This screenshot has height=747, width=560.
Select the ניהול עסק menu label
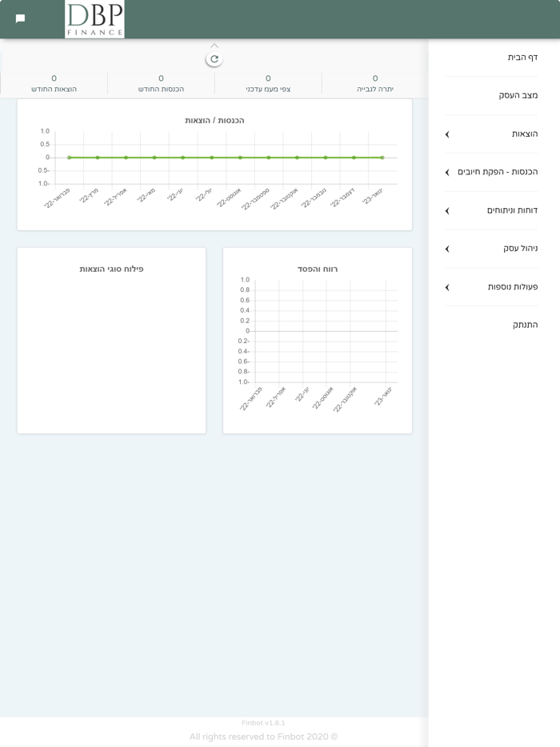click(521, 248)
